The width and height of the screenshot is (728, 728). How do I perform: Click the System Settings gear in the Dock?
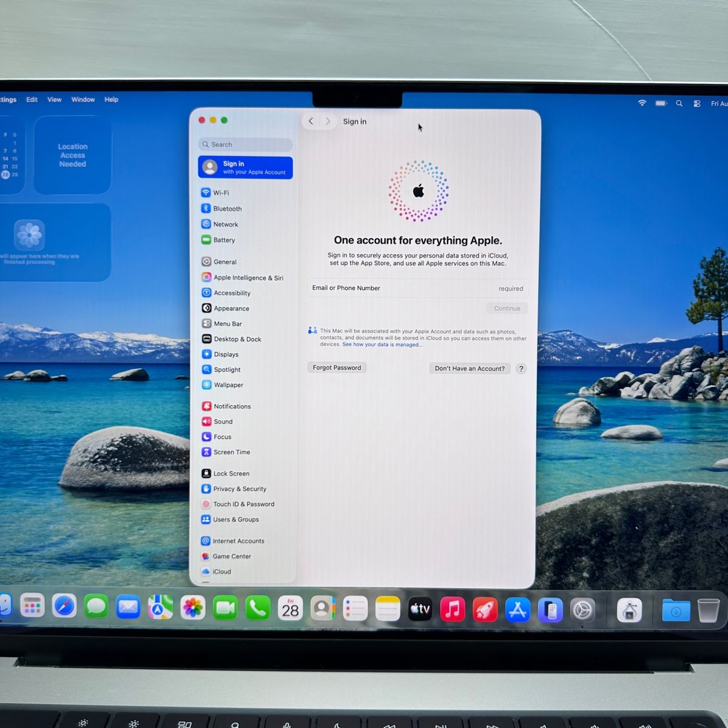pos(583,610)
